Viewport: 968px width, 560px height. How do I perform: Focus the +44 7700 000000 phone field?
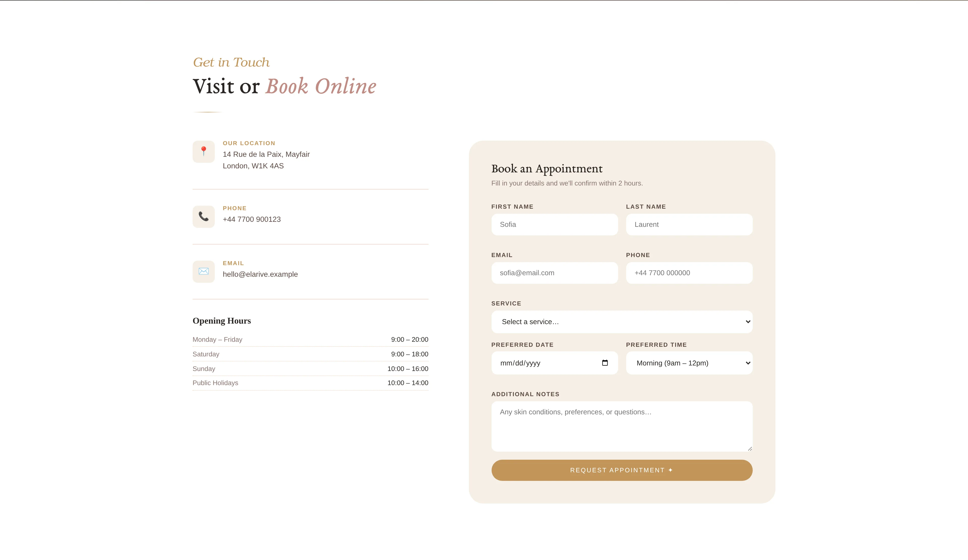point(689,273)
